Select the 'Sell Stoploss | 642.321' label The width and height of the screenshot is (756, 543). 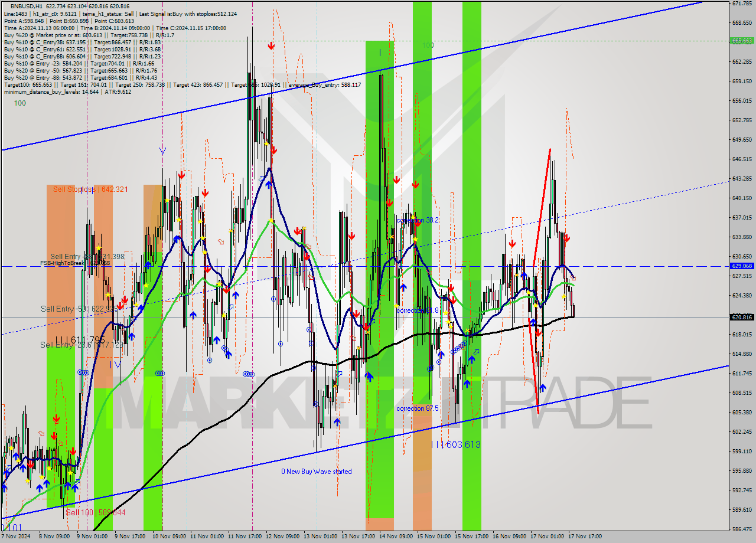tap(90, 189)
